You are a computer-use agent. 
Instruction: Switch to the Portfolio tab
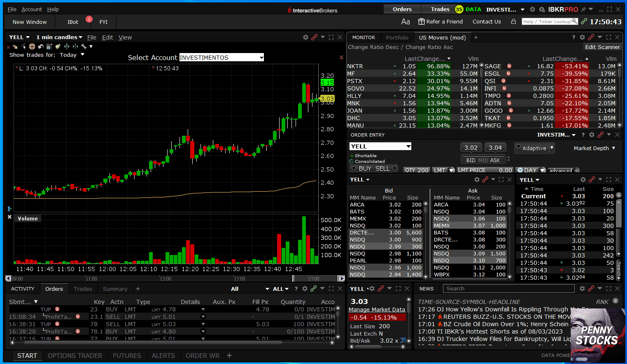397,37
